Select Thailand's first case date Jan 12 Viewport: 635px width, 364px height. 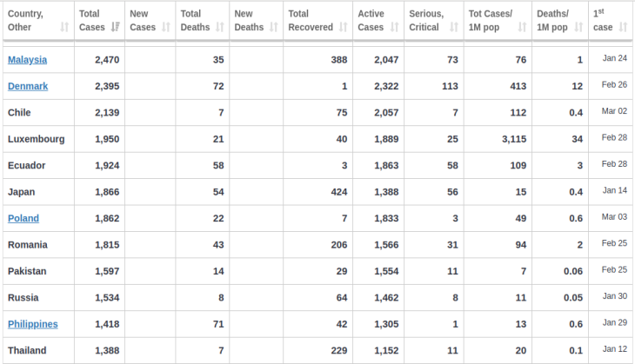click(614, 349)
